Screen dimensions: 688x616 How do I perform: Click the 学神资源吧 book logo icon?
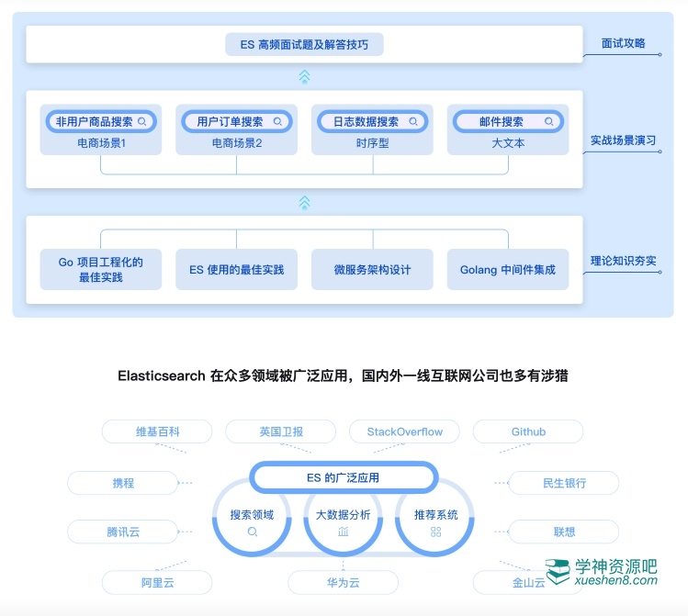pos(558,573)
